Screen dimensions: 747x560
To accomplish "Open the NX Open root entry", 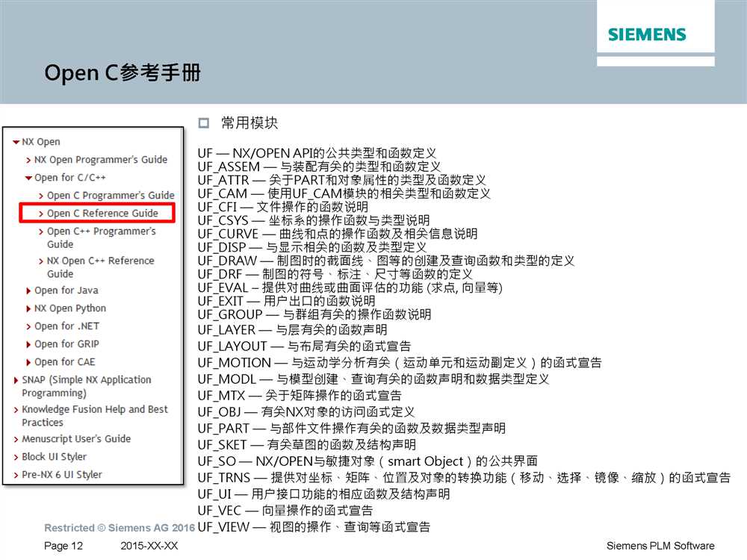I will [x=41, y=142].
